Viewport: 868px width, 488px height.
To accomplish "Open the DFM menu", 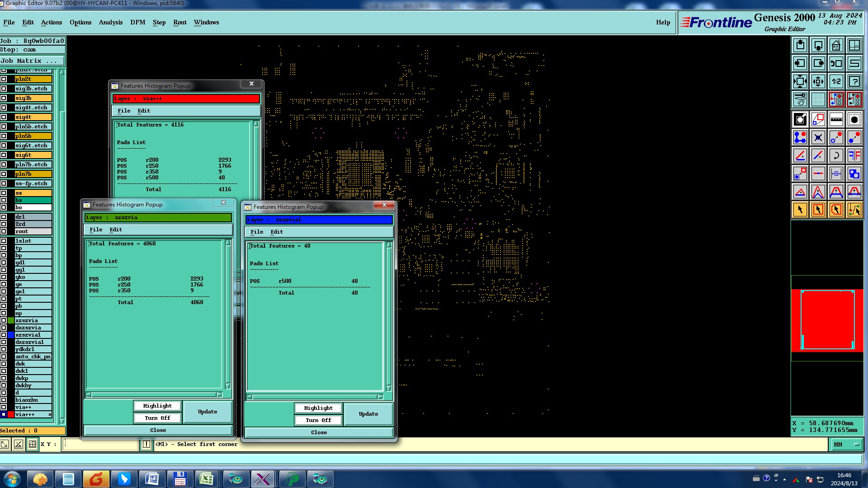I will click(138, 22).
